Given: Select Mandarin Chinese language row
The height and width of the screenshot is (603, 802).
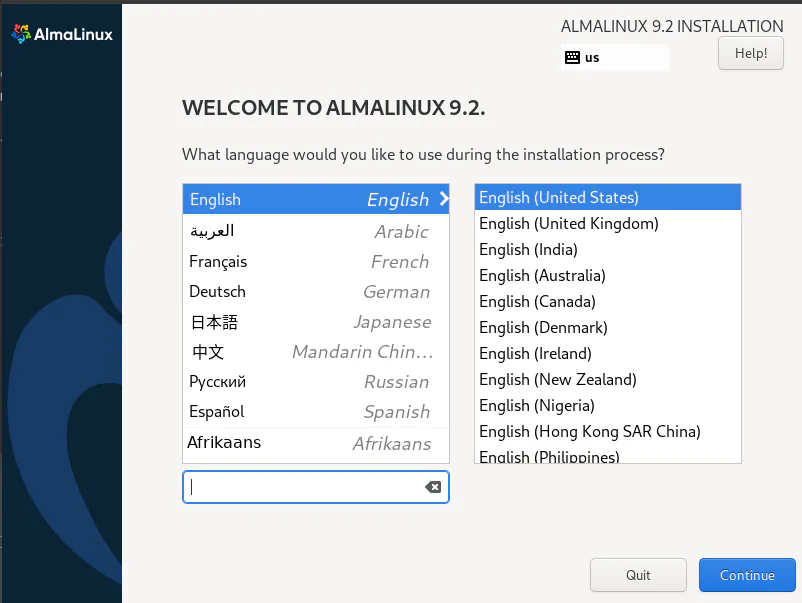Looking at the screenshot, I should coord(316,352).
